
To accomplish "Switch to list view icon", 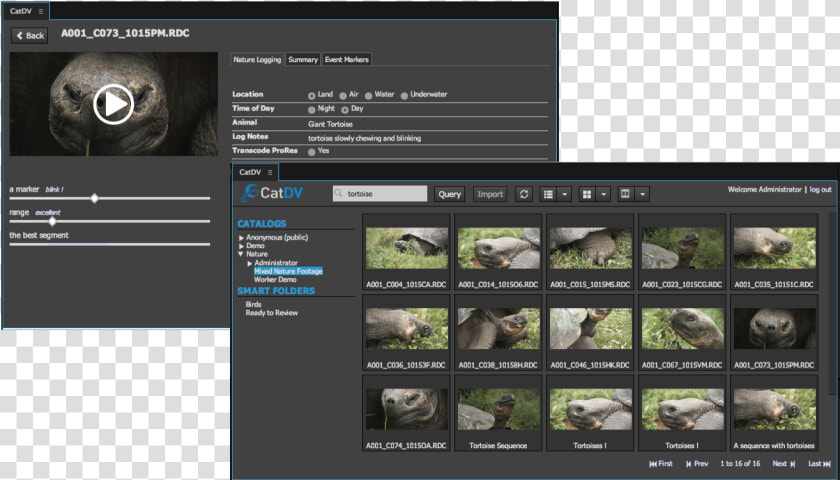I will (x=548, y=194).
